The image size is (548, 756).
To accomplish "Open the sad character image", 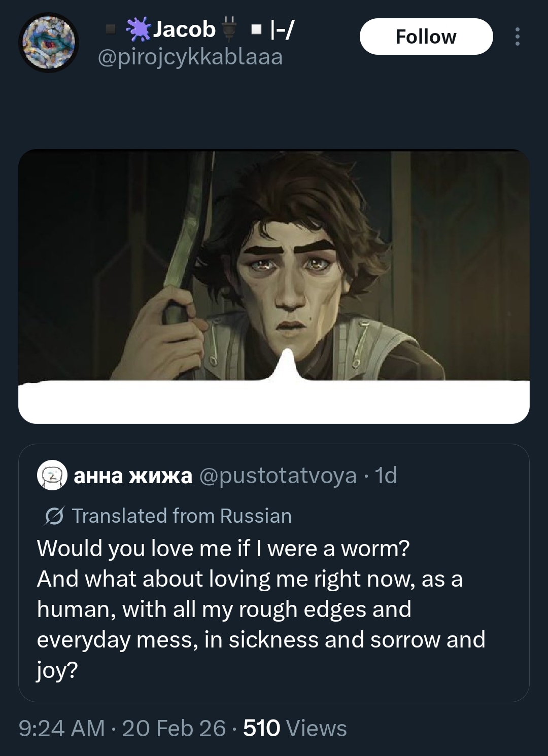I will (x=274, y=264).
